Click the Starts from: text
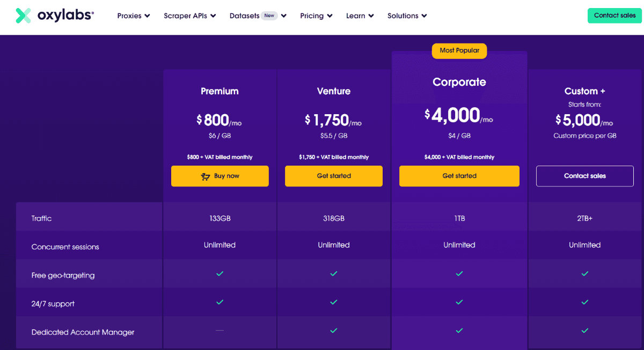 click(x=585, y=105)
